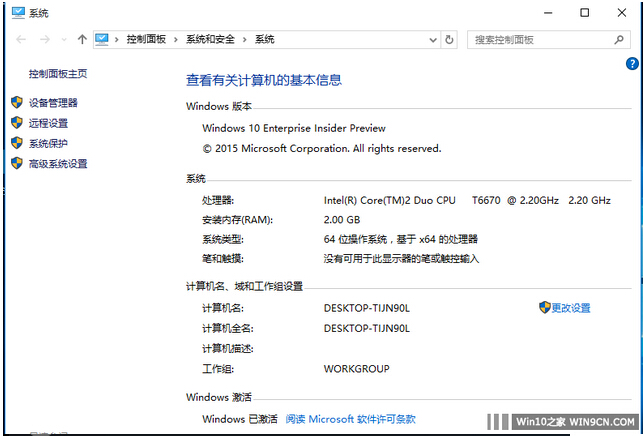This screenshot has width=644, height=436.
Task: Click the Windows 已激活 status text
Action: coord(240,419)
